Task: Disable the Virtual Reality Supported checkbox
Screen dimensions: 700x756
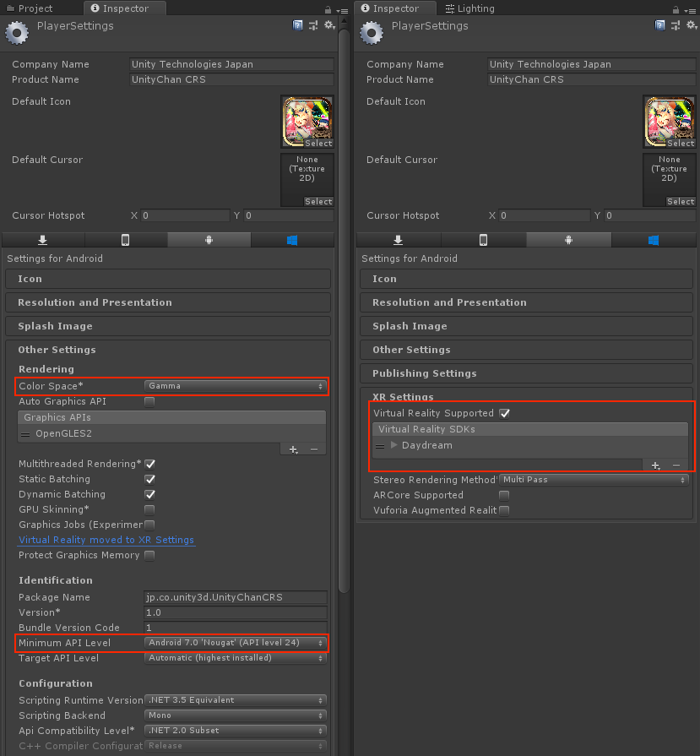Action: click(504, 414)
